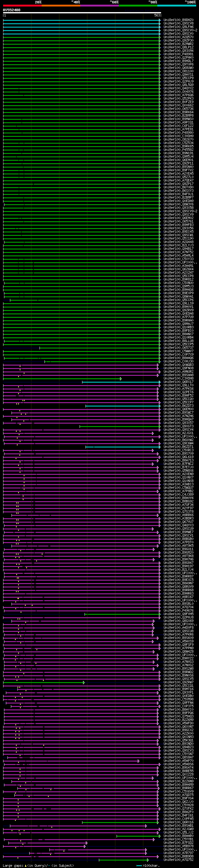Click the green alignment bar for UniRef100_Q9XGT3
Image resolution: width=199 pixels, height=868 pixels.
(120, 427)
